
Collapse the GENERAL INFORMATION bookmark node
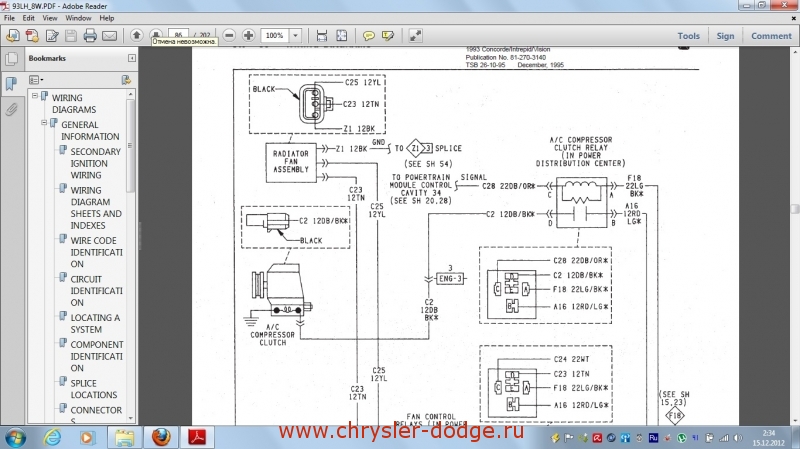point(44,122)
